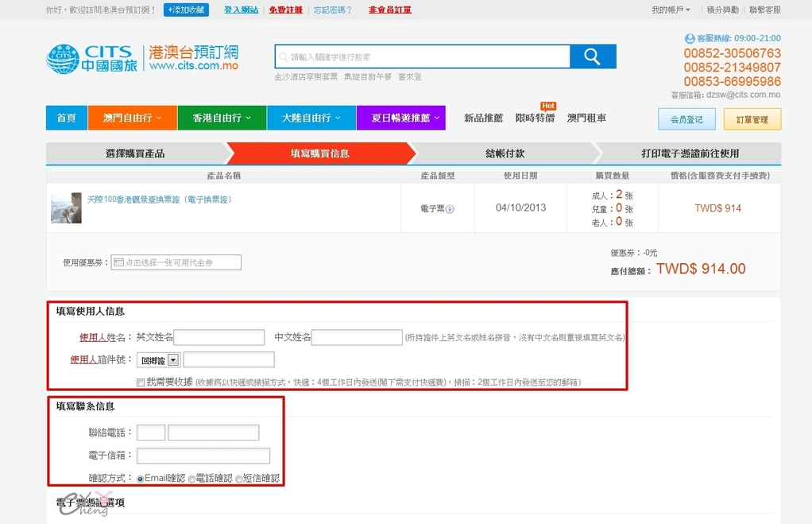This screenshot has width=812, height=524.
Task: Choose the 短信確認 radio option
Action: point(239,479)
